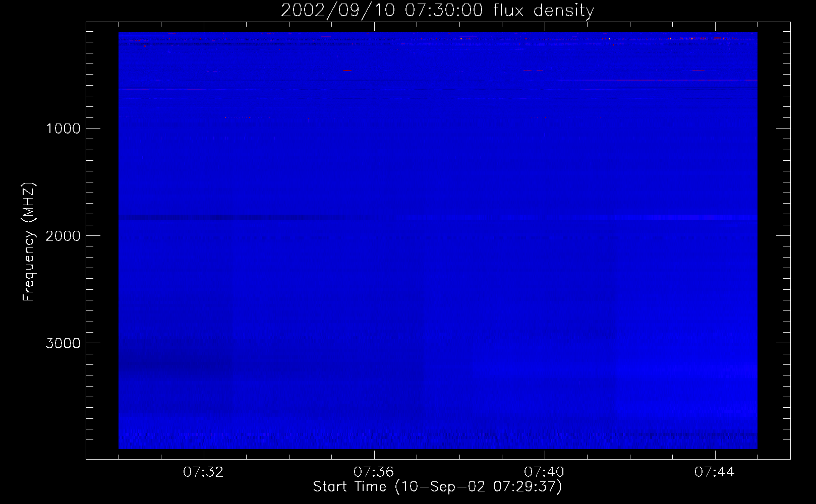Click the 07:40 time tick label

click(x=544, y=472)
